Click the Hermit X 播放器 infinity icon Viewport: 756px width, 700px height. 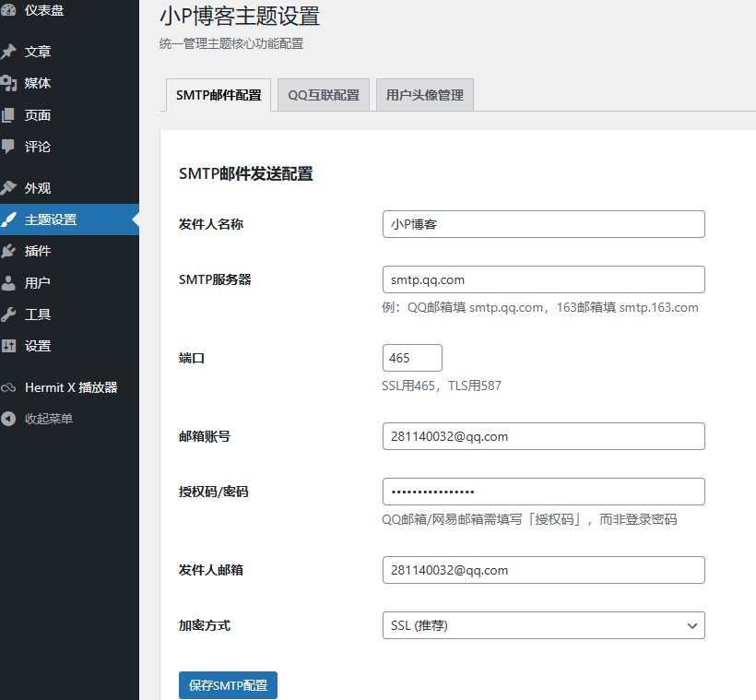click(x=8, y=388)
